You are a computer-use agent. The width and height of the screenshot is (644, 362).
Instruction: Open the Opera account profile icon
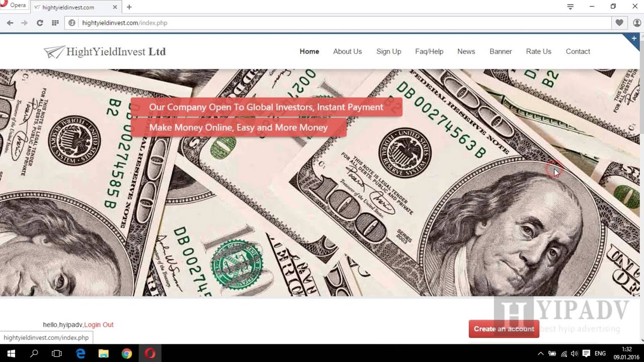tap(637, 23)
